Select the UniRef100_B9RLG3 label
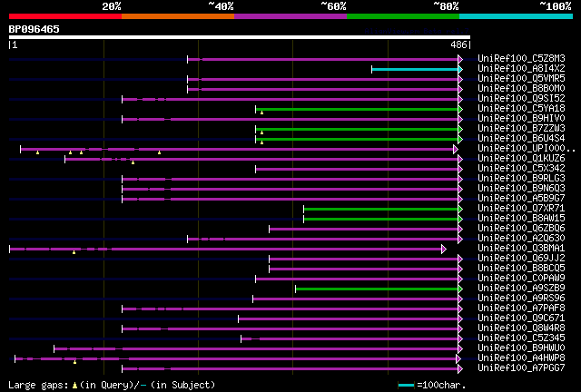 tap(521, 179)
